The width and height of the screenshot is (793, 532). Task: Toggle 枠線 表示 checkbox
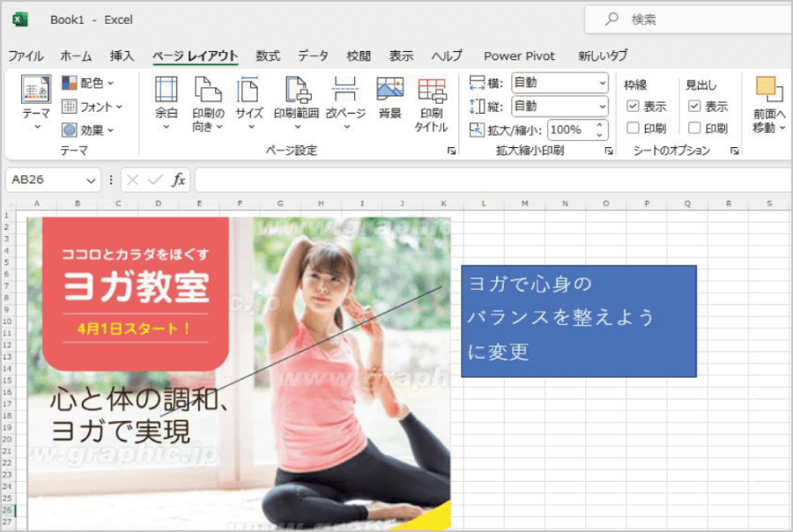coord(633,107)
